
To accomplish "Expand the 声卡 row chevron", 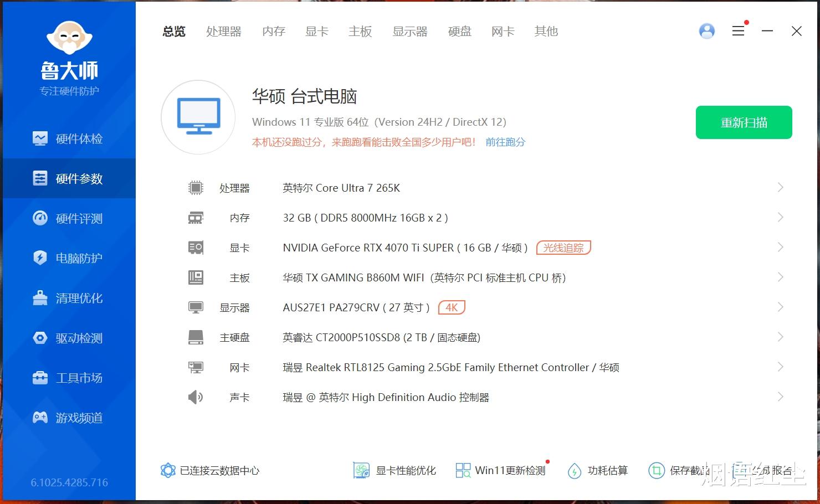I will click(780, 397).
